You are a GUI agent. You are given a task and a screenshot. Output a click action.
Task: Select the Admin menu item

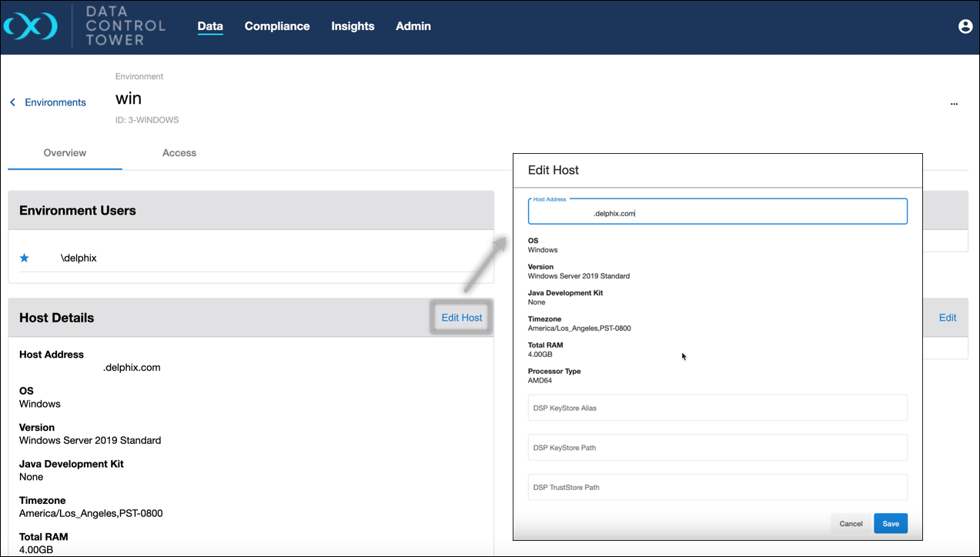coord(413,26)
